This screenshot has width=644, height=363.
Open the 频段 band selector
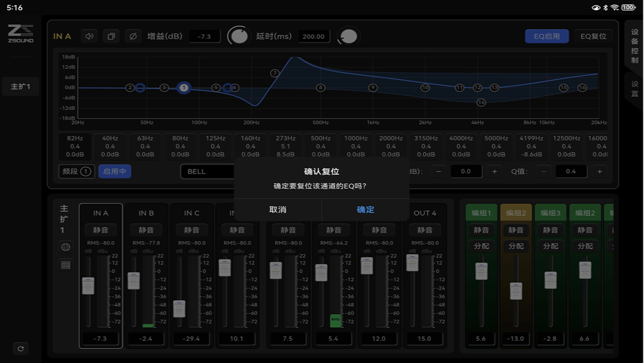pos(76,171)
